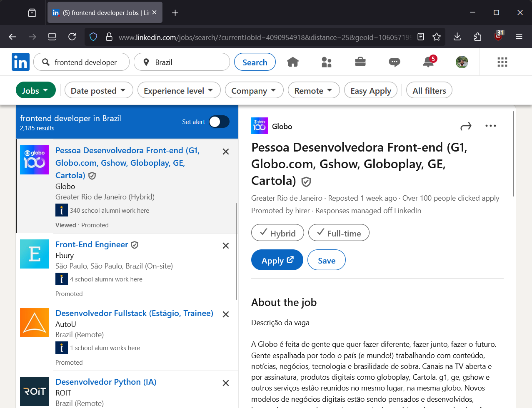Open My Network people icon
Image resolution: width=532 pixels, height=408 pixels.
327,62
